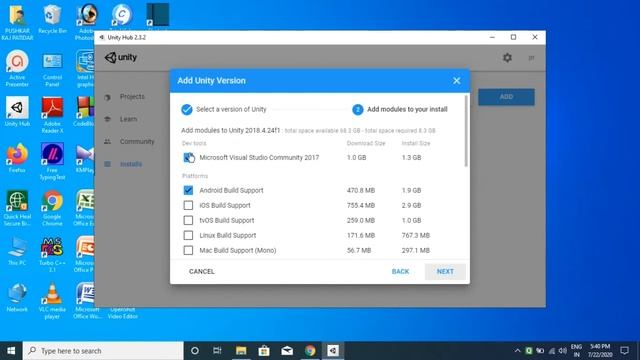Image resolution: width=640 pixels, height=360 pixels.
Task: Show hidden system tray icons
Action: pos(517,351)
